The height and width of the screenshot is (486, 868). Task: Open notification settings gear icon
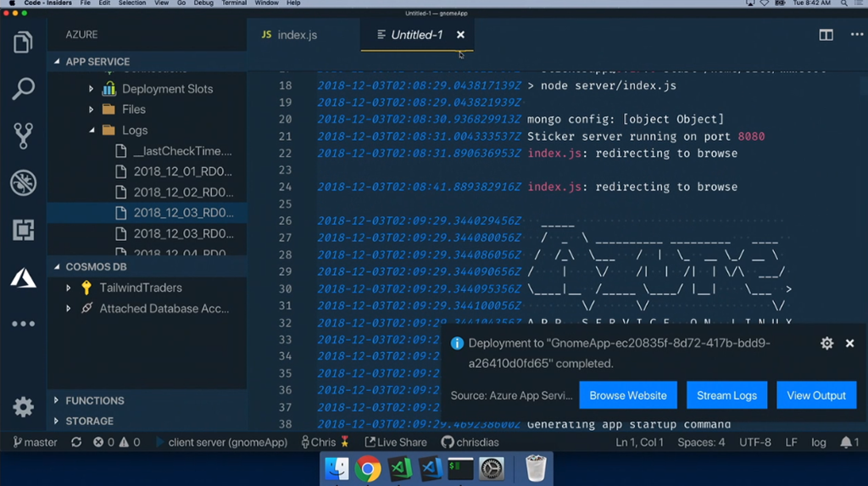click(826, 344)
